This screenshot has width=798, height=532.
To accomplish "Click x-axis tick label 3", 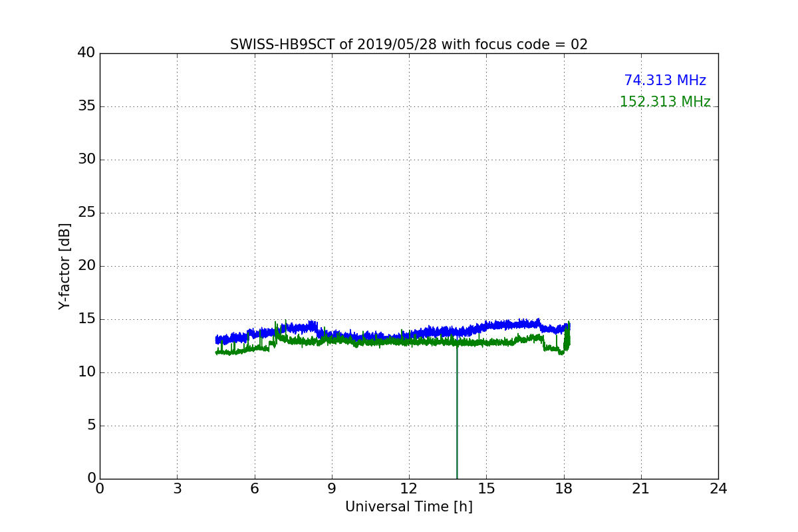I will tap(177, 489).
